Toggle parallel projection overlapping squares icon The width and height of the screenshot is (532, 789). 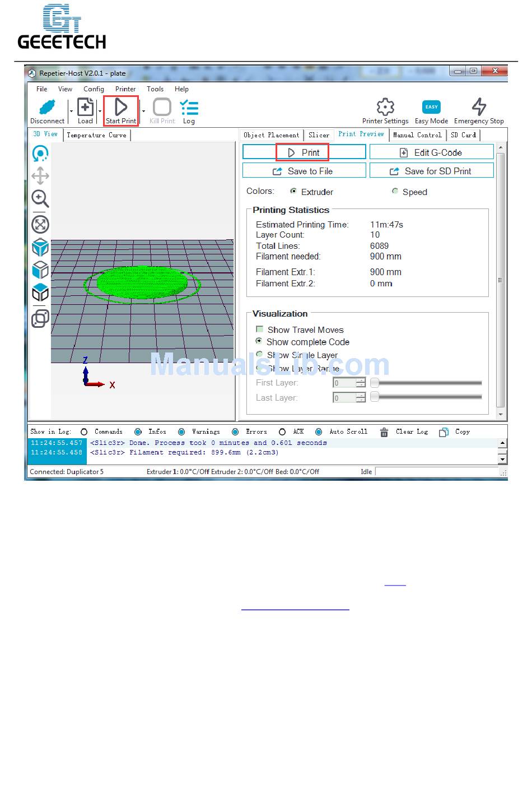pyautogui.click(x=40, y=318)
